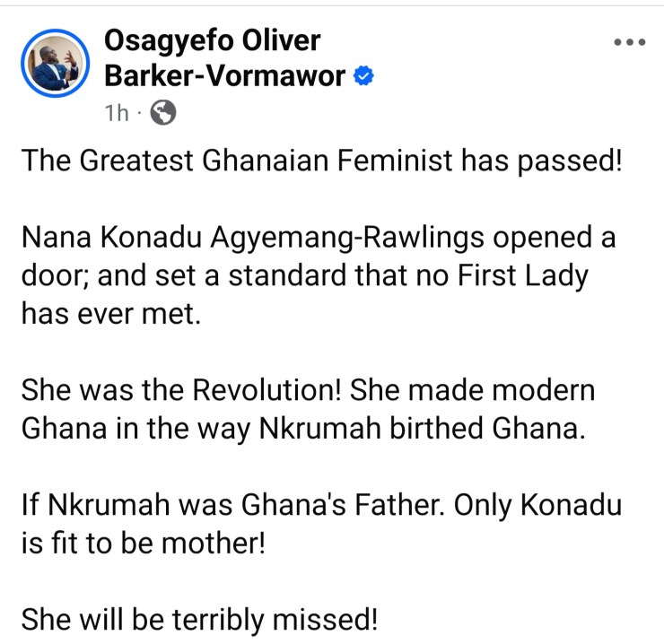Click the line "Ghana in the way Nkrumah birthed Ghana."
This screenshot has height=644, width=664.
(303, 429)
